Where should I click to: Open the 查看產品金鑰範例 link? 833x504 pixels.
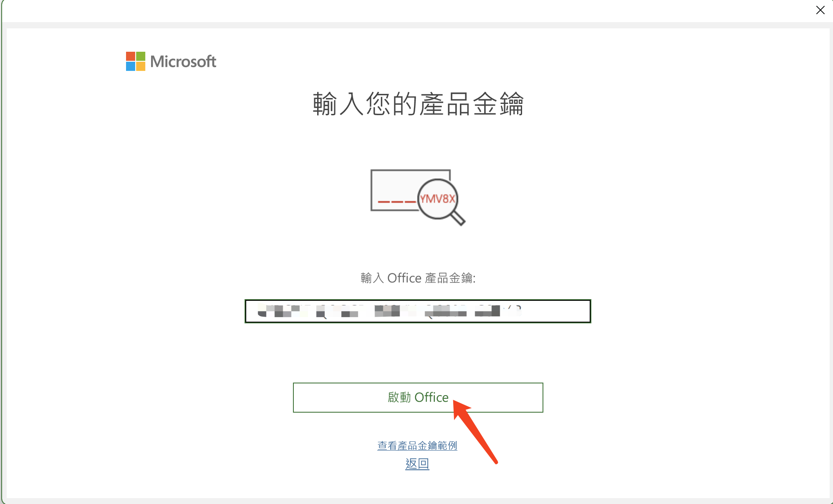(x=417, y=446)
